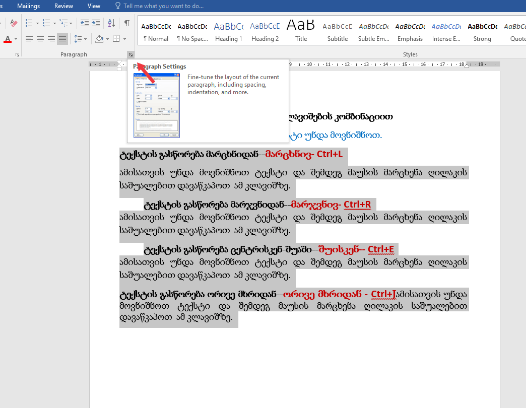Screen dimensions: 526x408
Task: Select Align Right in the Paragraph group
Action: click(x=51, y=39)
